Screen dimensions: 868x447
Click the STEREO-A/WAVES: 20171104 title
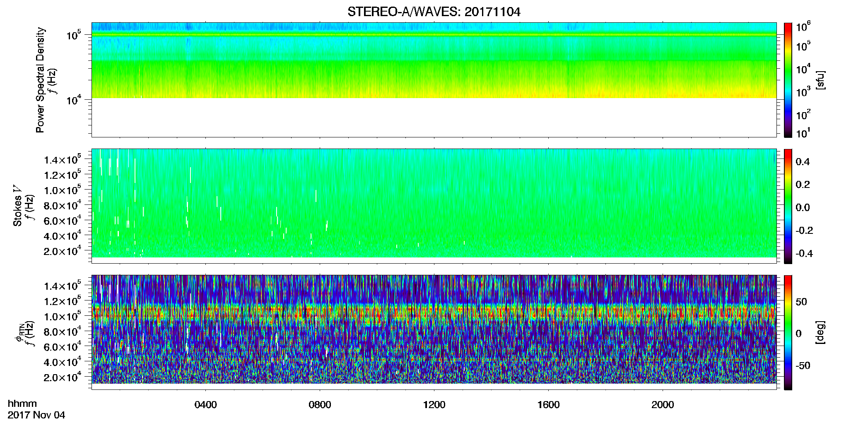pos(434,12)
